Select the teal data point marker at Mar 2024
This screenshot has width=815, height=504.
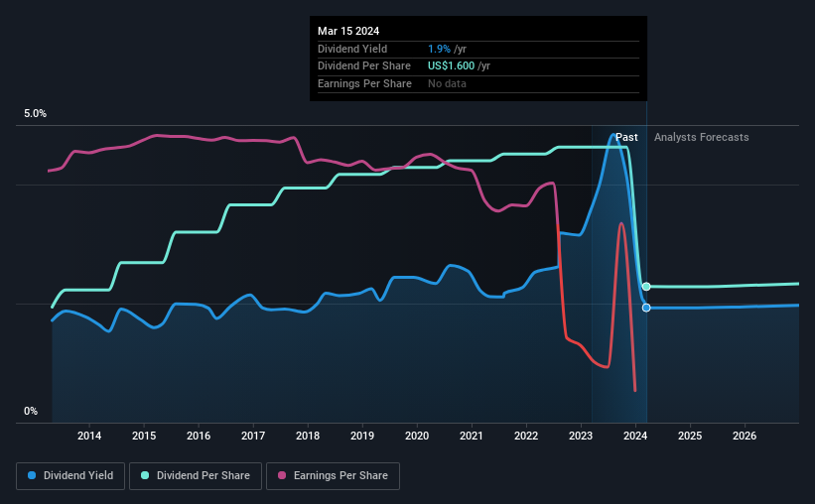click(x=646, y=287)
